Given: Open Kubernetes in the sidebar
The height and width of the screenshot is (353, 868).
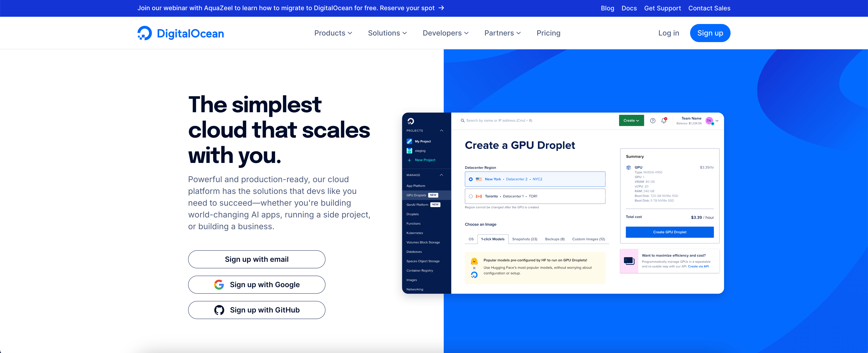Looking at the screenshot, I should click(x=415, y=233).
